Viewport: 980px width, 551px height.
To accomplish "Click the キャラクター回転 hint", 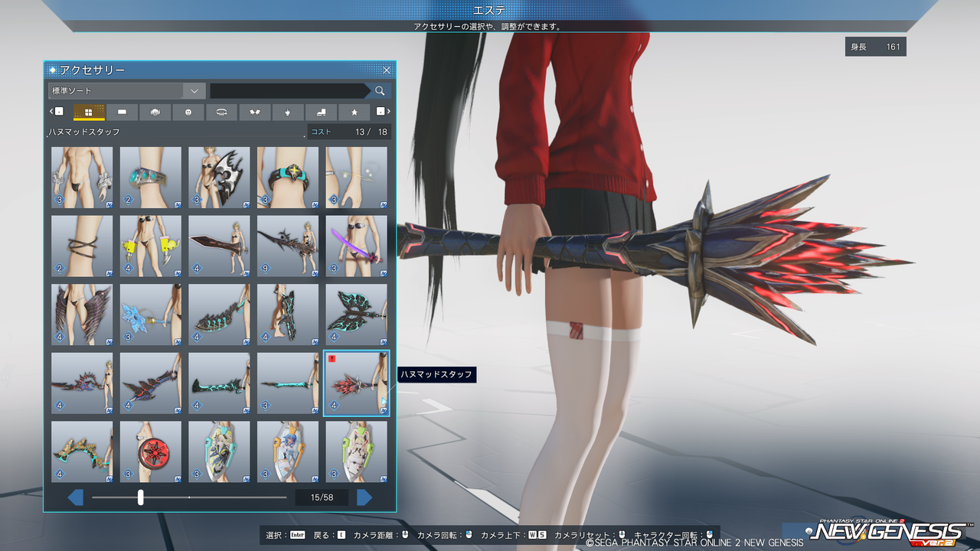I will point(674,535).
